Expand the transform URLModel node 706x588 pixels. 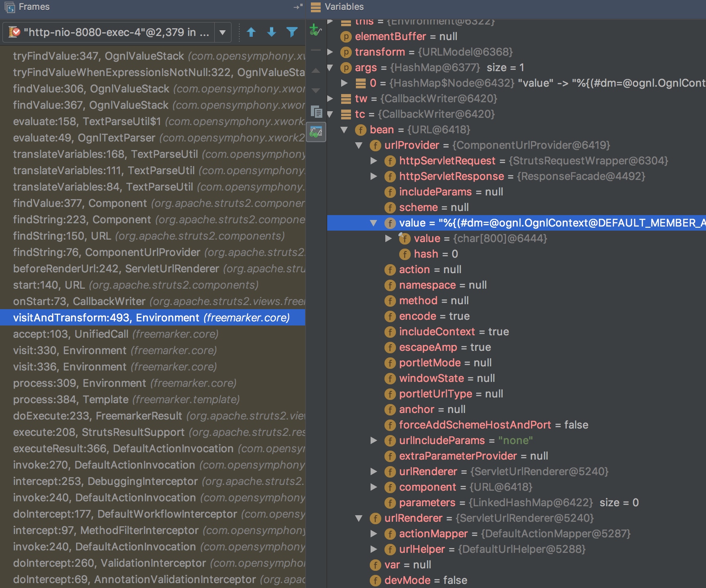pos(330,52)
